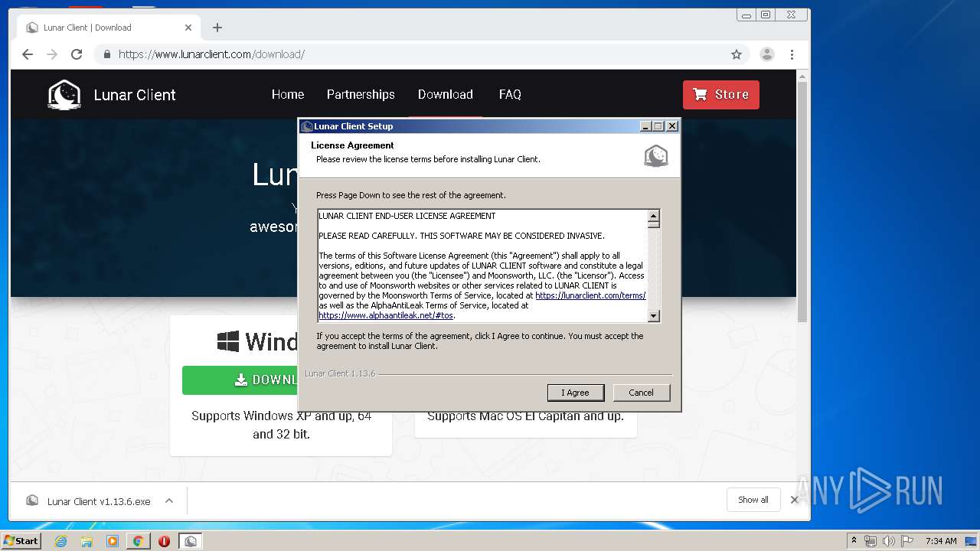Open the alphaantileak.net/#tos link
This screenshot has width=980, height=551.
[x=386, y=315]
